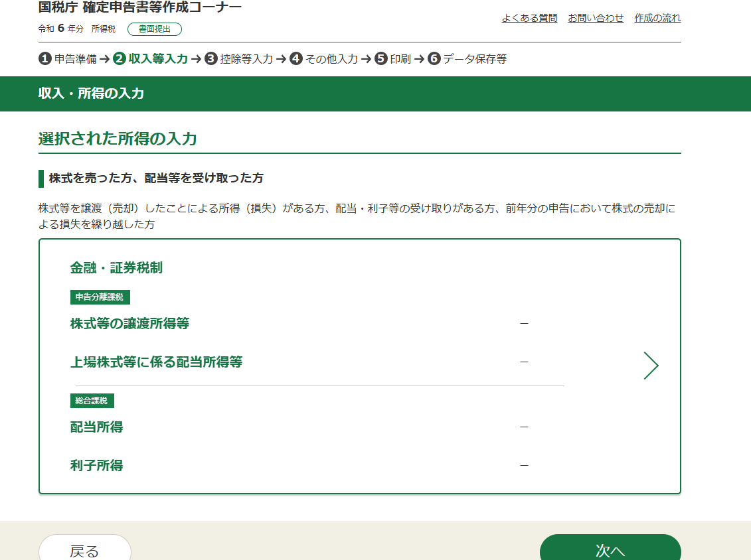The width and height of the screenshot is (751, 560).
Task: Click the right chevron in 金融・証券税制 card
Action: click(x=651, y=366)
